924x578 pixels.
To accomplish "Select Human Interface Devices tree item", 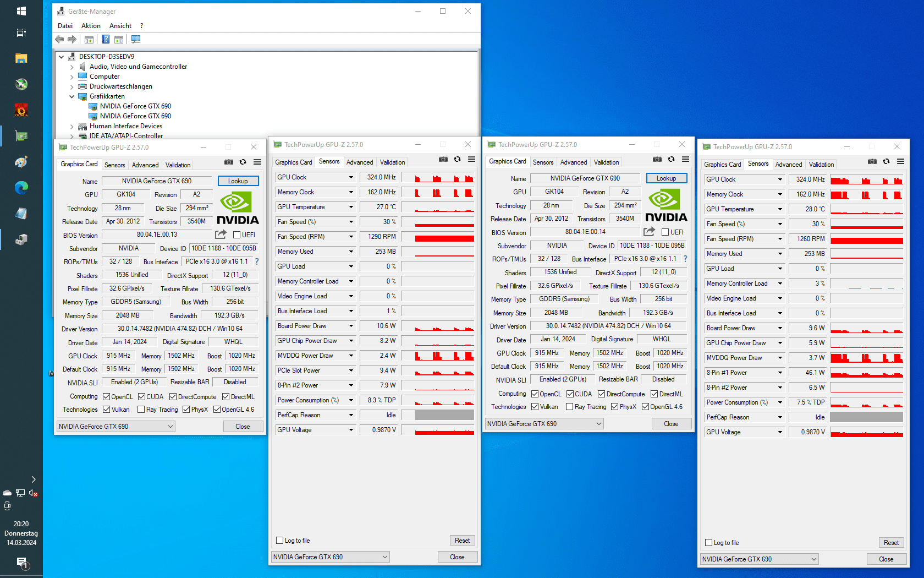I will (x=126, y=126).
